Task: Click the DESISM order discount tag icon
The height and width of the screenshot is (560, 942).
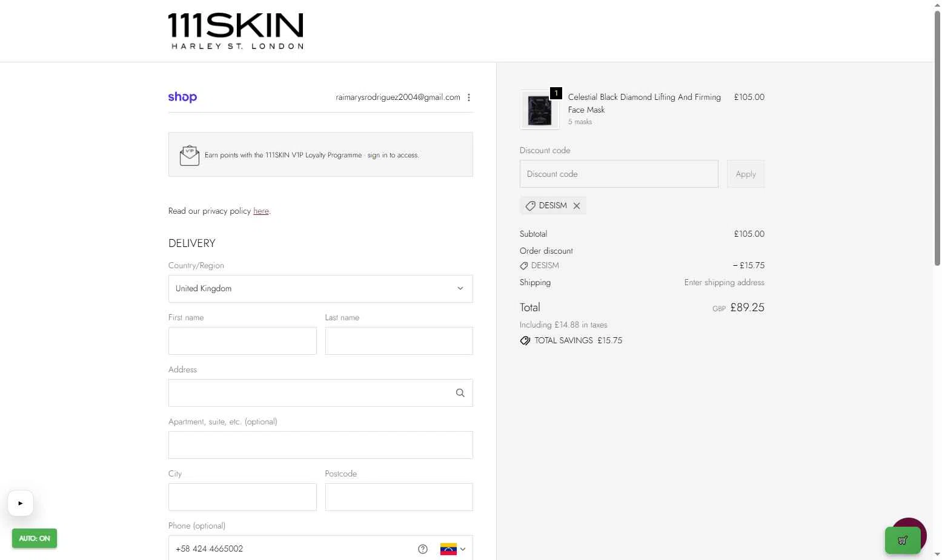Action: coord(524,266)
